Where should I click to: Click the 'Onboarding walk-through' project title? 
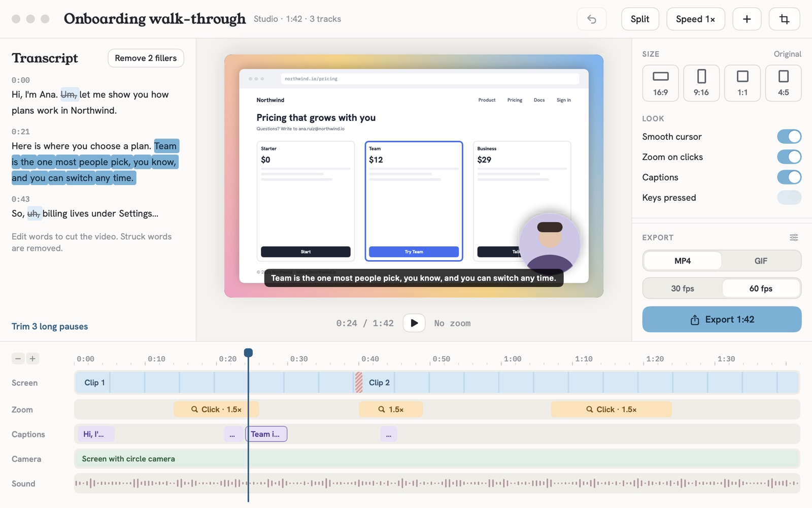155,19
